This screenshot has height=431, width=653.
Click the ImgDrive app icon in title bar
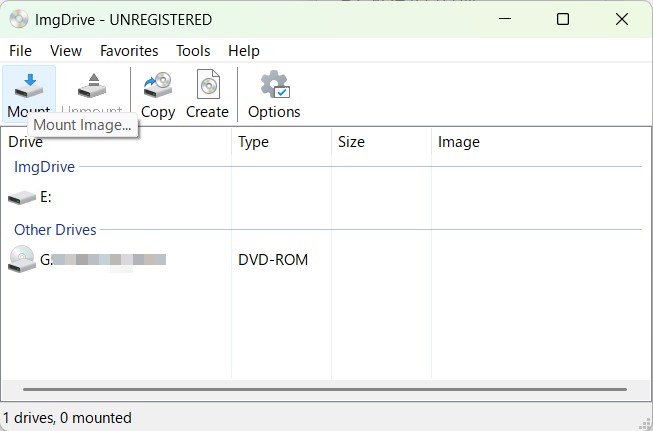coord(19,19)
